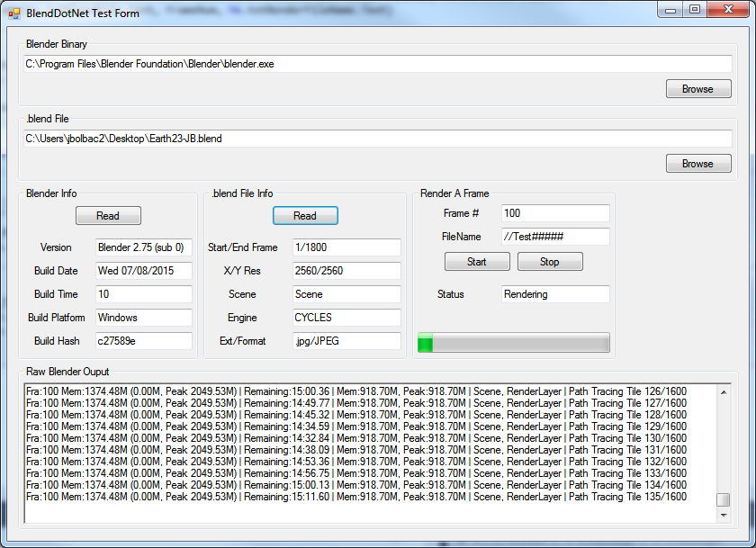
Task: Focus the FileName field containing //Test#####
Action: (x=555, y=236)
